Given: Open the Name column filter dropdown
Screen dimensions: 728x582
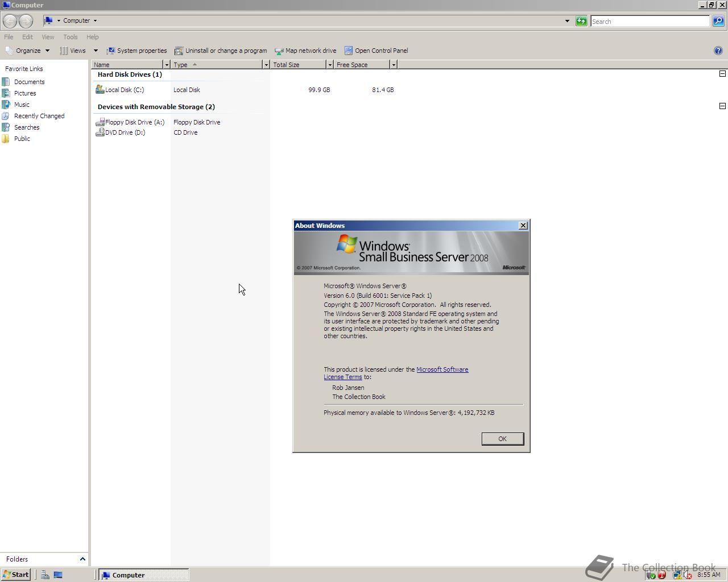Looking at the screenshot, I should [167, 65].
